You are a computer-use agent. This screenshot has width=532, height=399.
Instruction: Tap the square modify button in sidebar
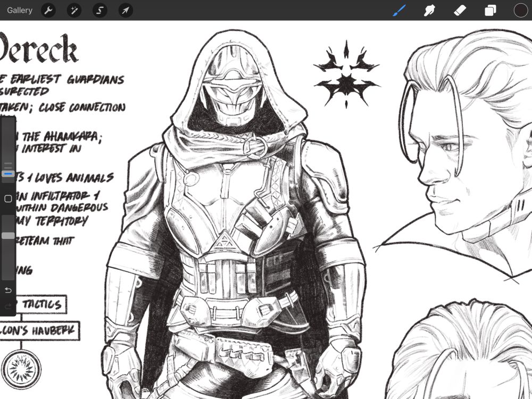[x=8, y=198]
